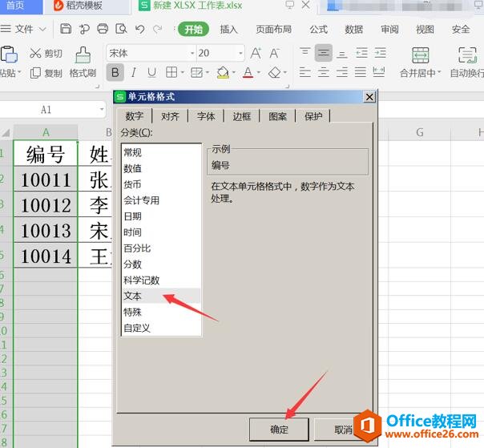The width and height of the screenshot is (484, 448).
Task: Click the Name Box showing A1
Action: [x=46, y=110]
